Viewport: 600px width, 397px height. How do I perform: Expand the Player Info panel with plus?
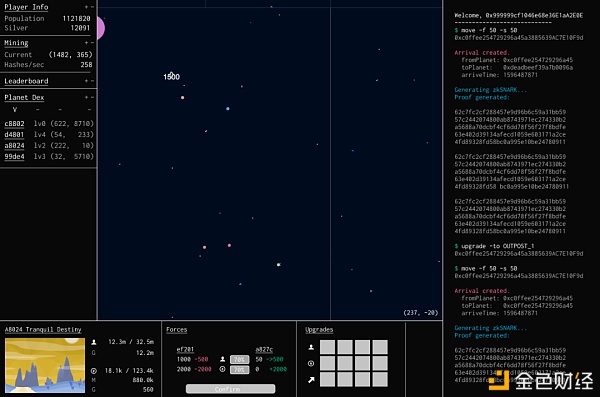click(86, 7)
